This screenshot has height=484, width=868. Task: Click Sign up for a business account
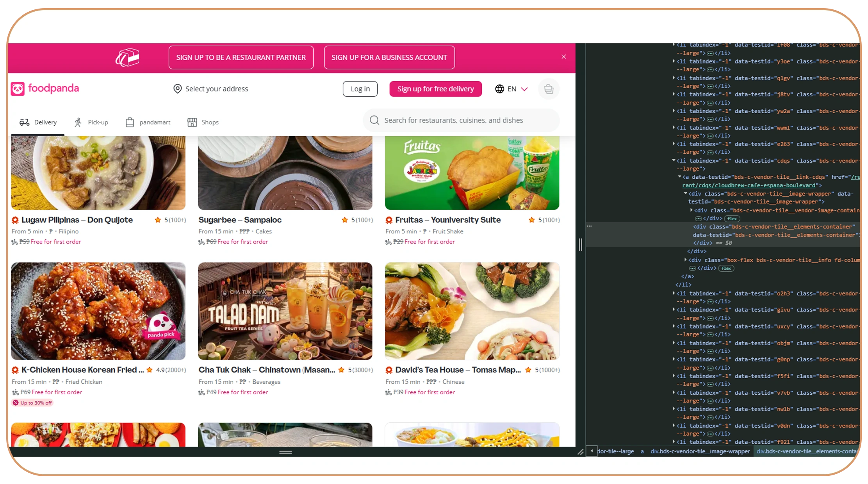389,57
